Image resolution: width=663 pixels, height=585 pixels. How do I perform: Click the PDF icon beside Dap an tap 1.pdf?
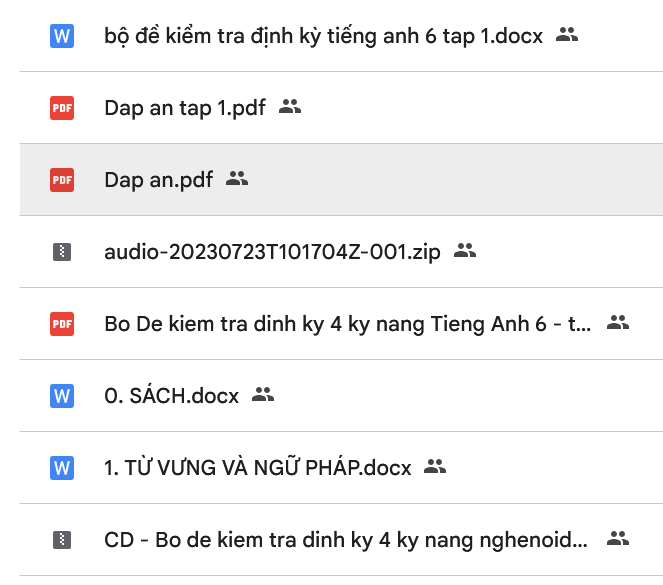62,108
